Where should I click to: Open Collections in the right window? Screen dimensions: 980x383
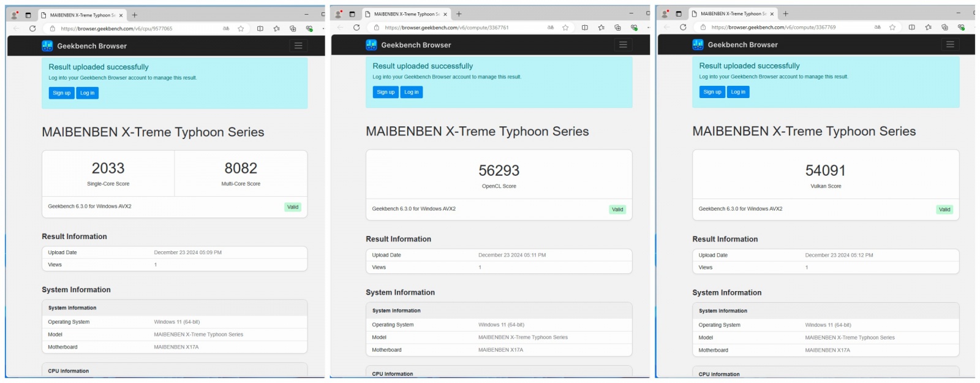point(944,28)
